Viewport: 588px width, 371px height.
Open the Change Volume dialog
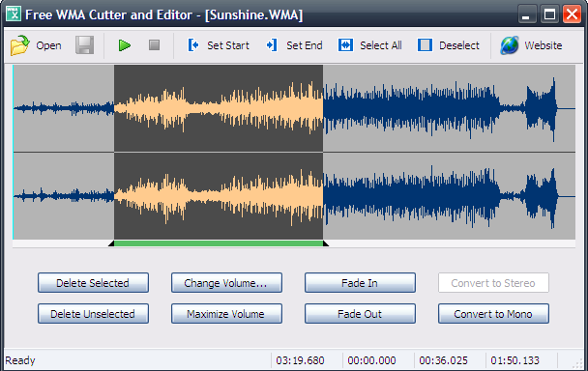coord(226,282)
